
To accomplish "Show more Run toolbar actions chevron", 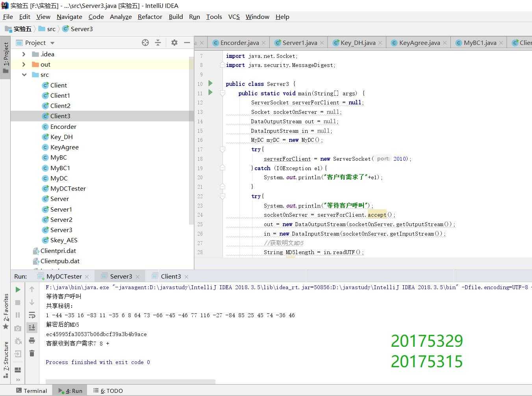I will click(x=18, y=380).
